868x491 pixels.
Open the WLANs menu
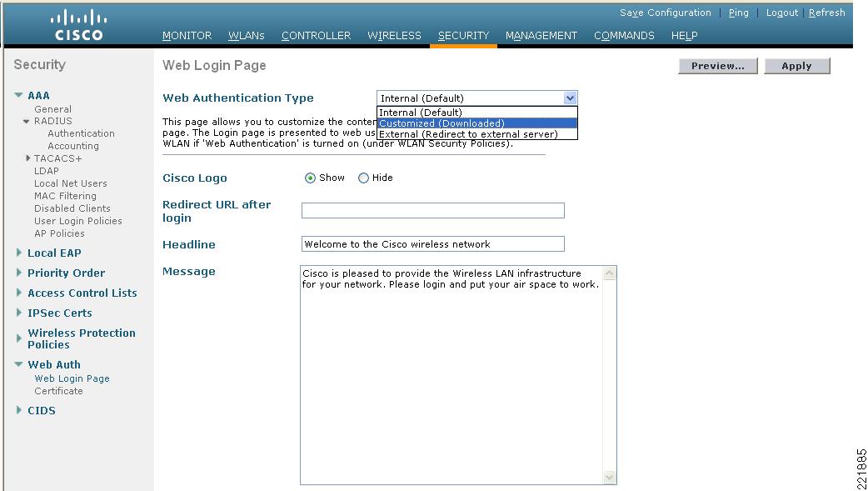[x=247, y=36]
